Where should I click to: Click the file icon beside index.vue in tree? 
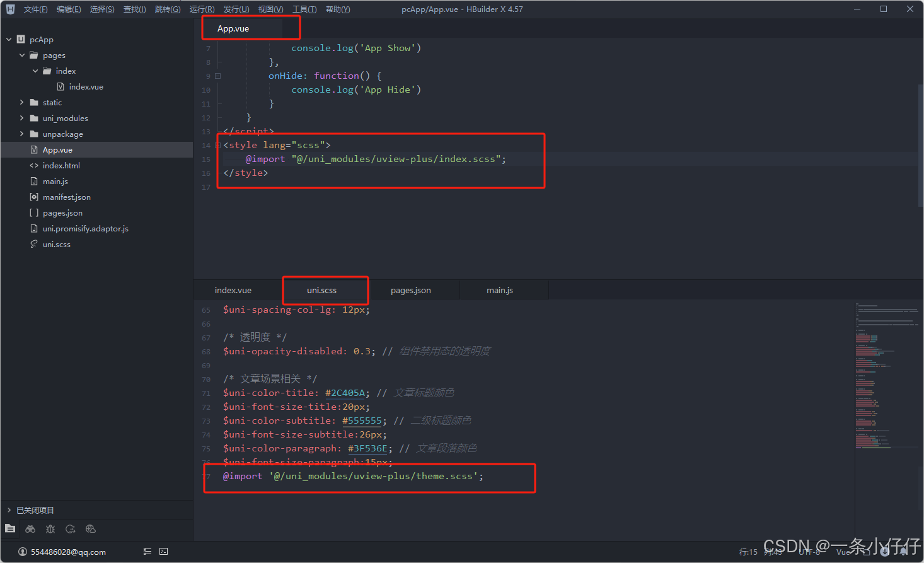pyautogui.click(x=61, y=86)
